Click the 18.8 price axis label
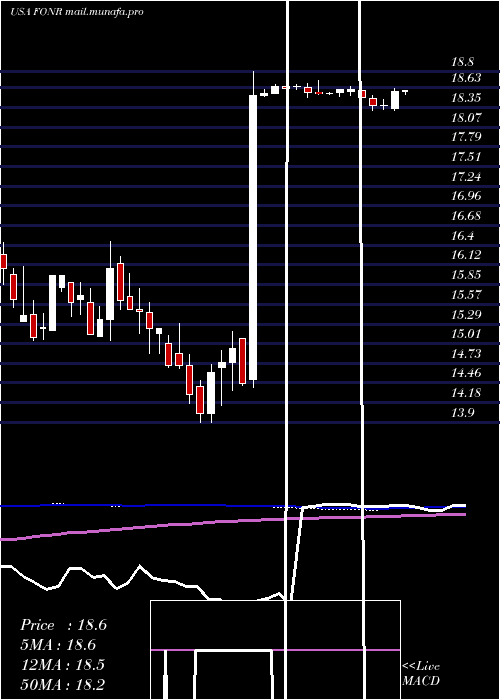This screenshot has width=500, height=700. pos(462,62)
